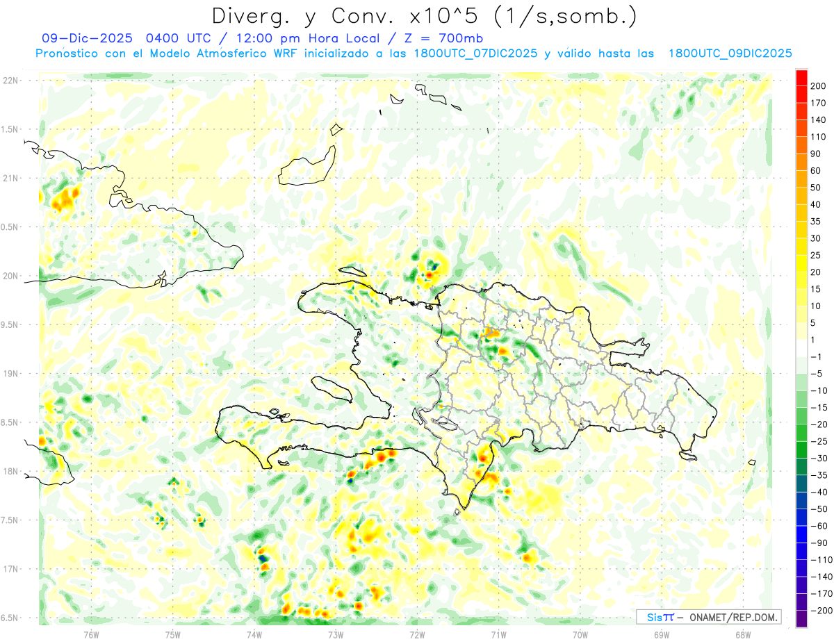Click the "76W" longitude label

coord(92,634)
